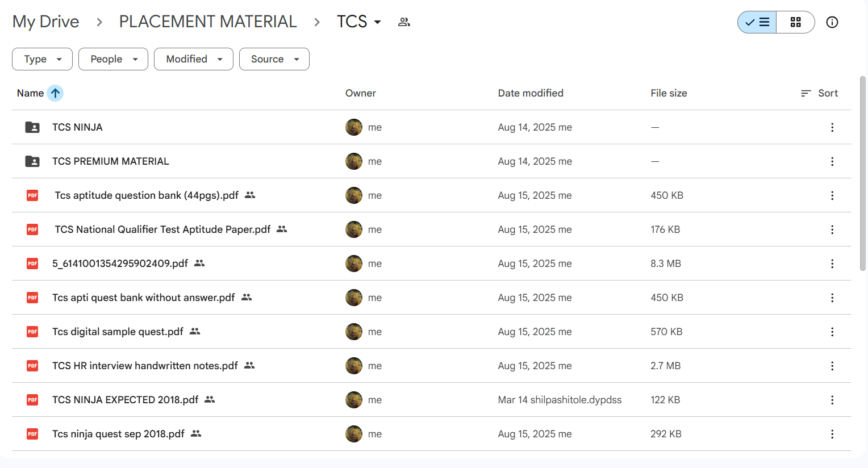Open more actions for TCS NINJA EXPECTED 2018
868x468 pixels.
(x=832, y=400)
